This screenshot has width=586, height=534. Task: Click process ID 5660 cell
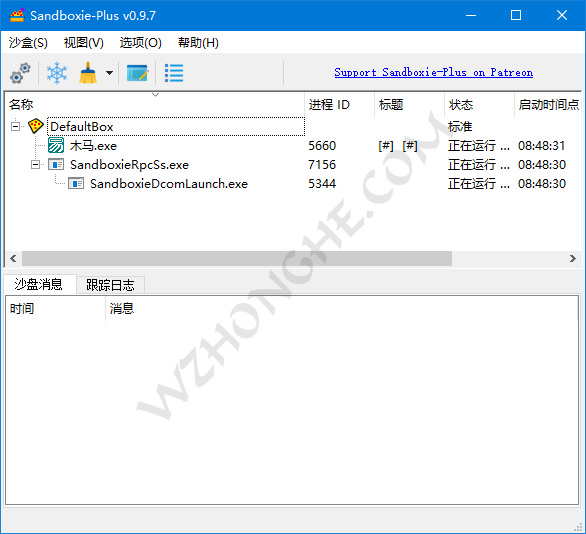pos(322,145)
